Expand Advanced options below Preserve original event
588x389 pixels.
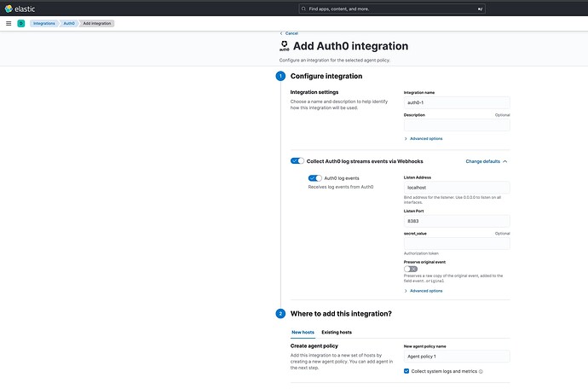tap(424, 291)
